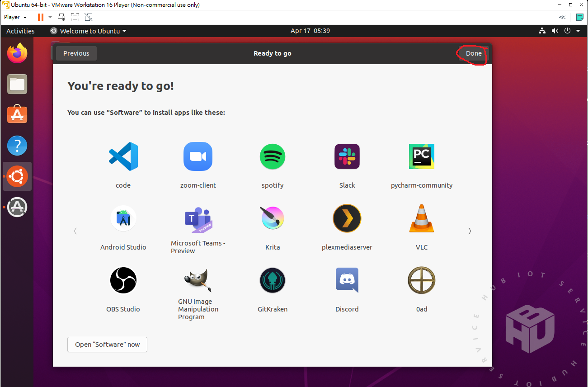The width and height of the screenshot is (588, 387).
Task: Open the Welcome to Ubuntu app menu
Action: click(88, 31)
